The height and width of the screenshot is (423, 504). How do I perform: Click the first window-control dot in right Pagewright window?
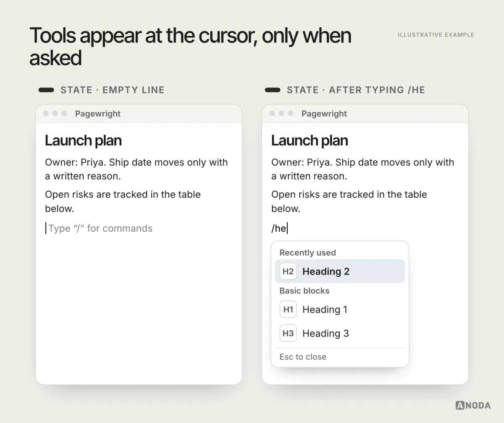pyautogui.click(x=272, y=114)
